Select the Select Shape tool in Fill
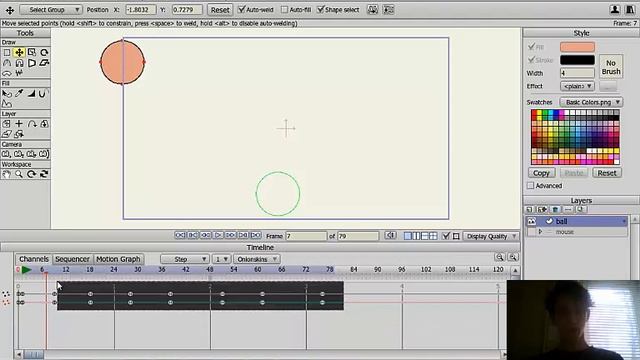 (x=7, y=94)
